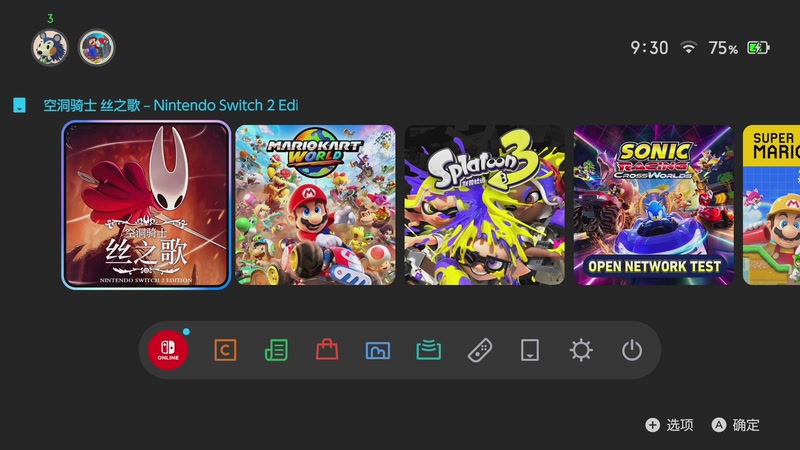The height and width of the screenshot is (450, 800).
Task: Open the Nintendo eShop shopping bag icon
Action: pyautogui.click(x=327, y=350)
